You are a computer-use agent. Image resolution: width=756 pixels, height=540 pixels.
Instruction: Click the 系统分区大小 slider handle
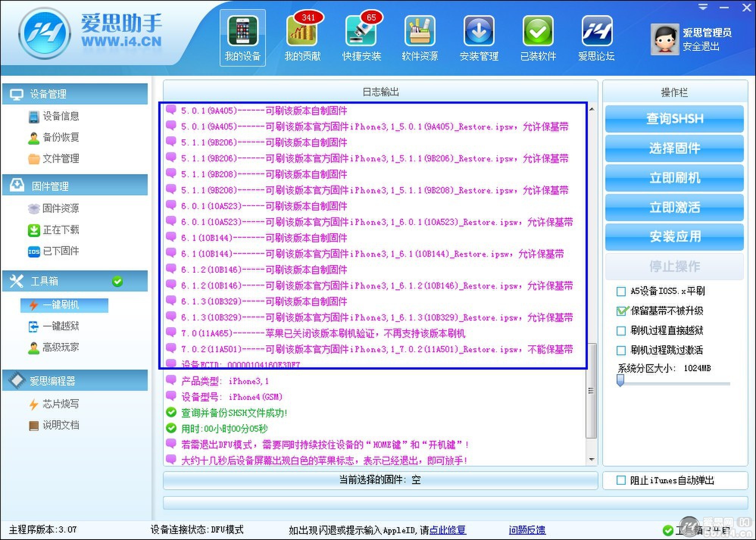pos(620,380)
